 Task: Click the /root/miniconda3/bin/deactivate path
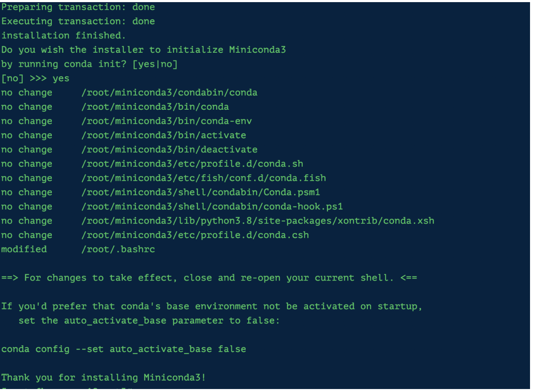click(169, 150)
